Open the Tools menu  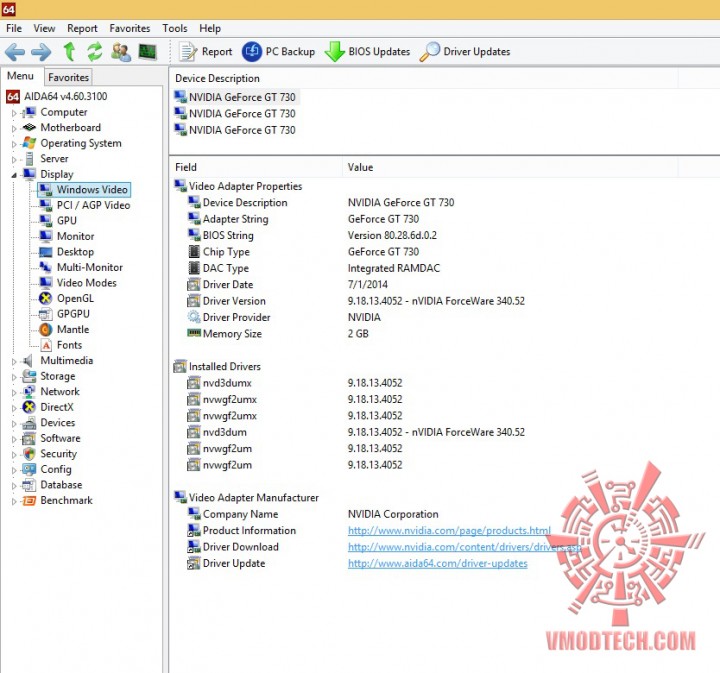pos(175,28)
